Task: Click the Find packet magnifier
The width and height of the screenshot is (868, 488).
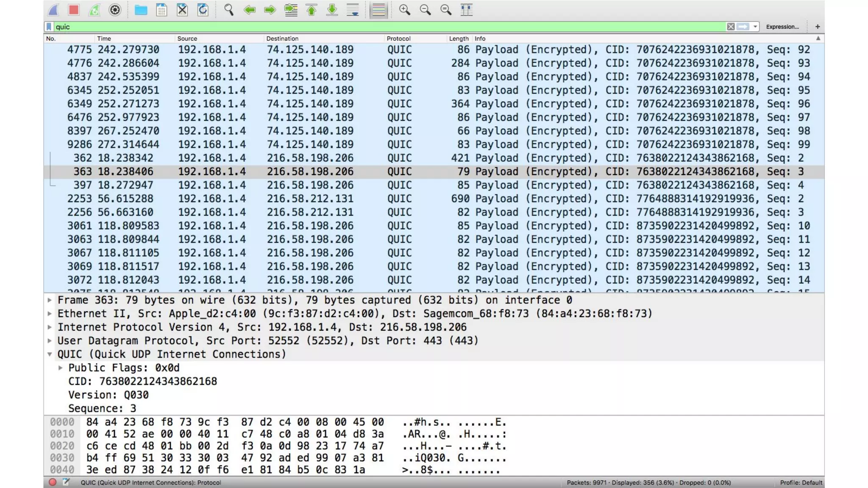Action: pyautogui.click(x=229, y=10)
